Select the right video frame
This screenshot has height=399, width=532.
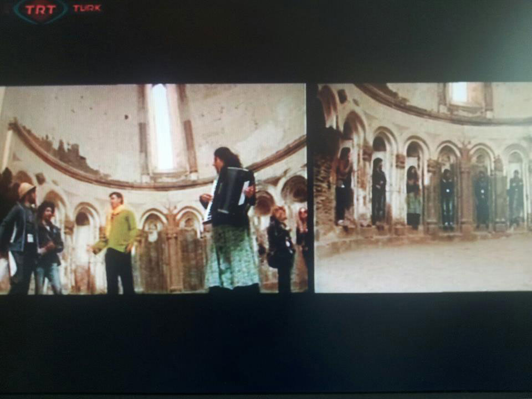pyautogui.click(x=423, y=187)
